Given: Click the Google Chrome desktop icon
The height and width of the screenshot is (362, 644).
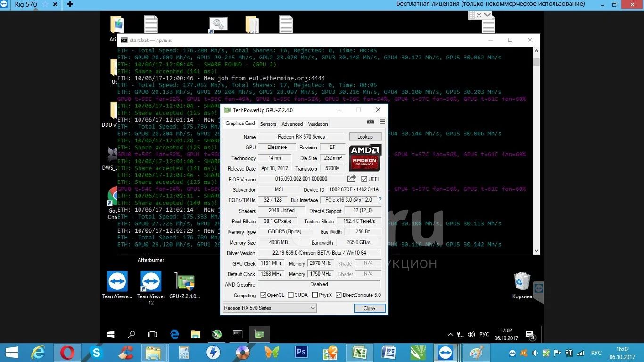Looking at the screenshot, I should (113, 203).
